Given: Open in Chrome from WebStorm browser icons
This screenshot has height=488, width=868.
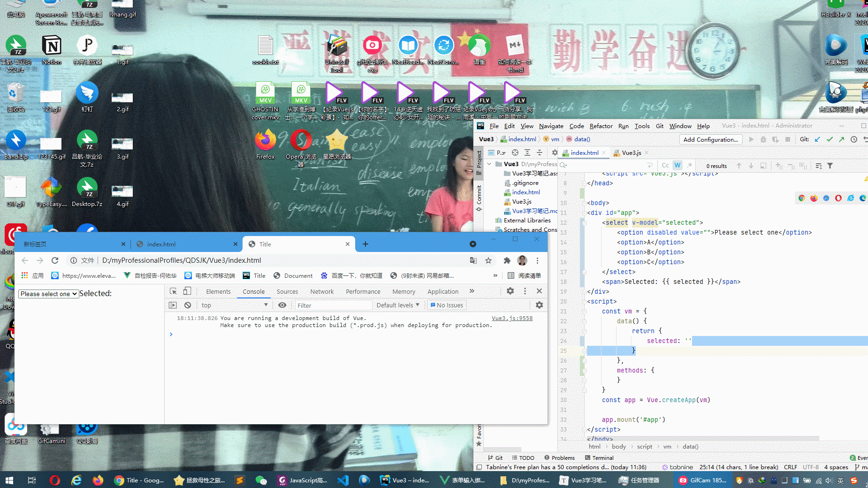Looking at the screenshot, I should [x=801, y=198].
